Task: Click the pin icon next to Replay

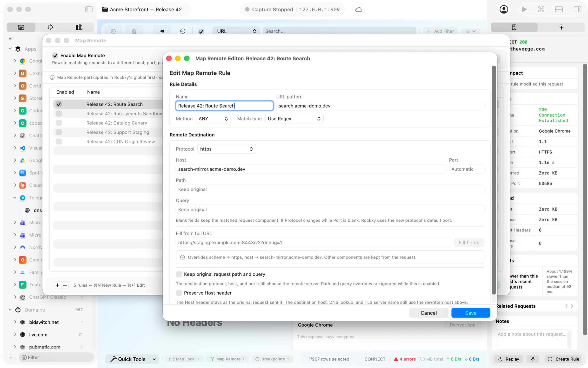Action: click(533, 359)
